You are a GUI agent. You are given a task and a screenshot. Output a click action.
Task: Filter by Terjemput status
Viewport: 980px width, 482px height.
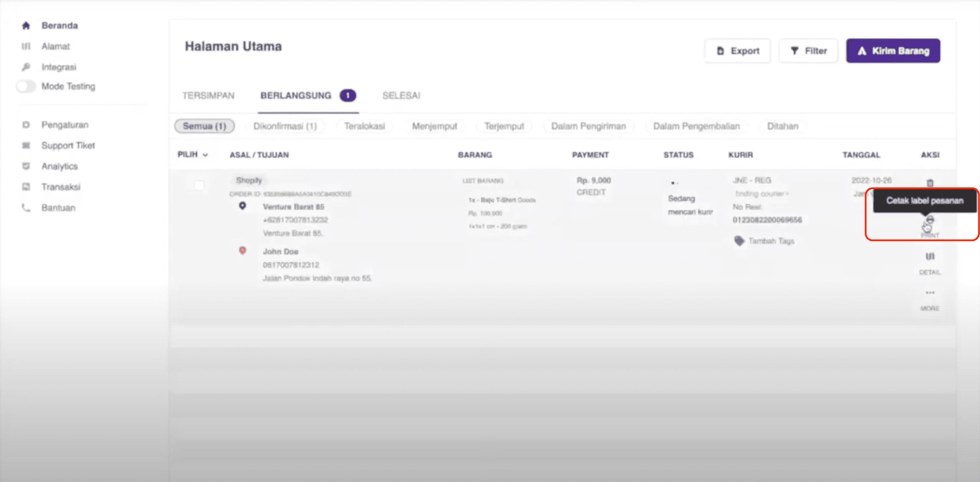point(504,126)
